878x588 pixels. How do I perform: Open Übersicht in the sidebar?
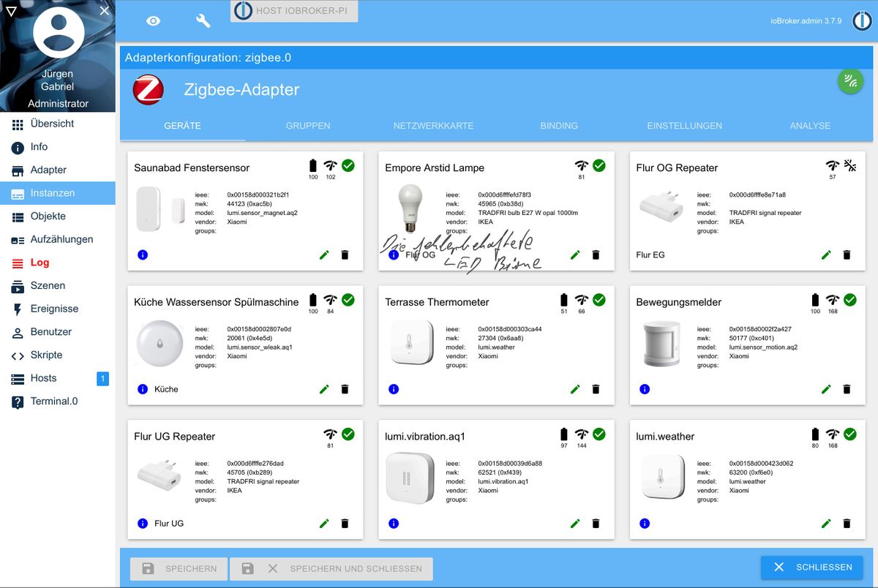pyautogui.click(x=58, y=124)
